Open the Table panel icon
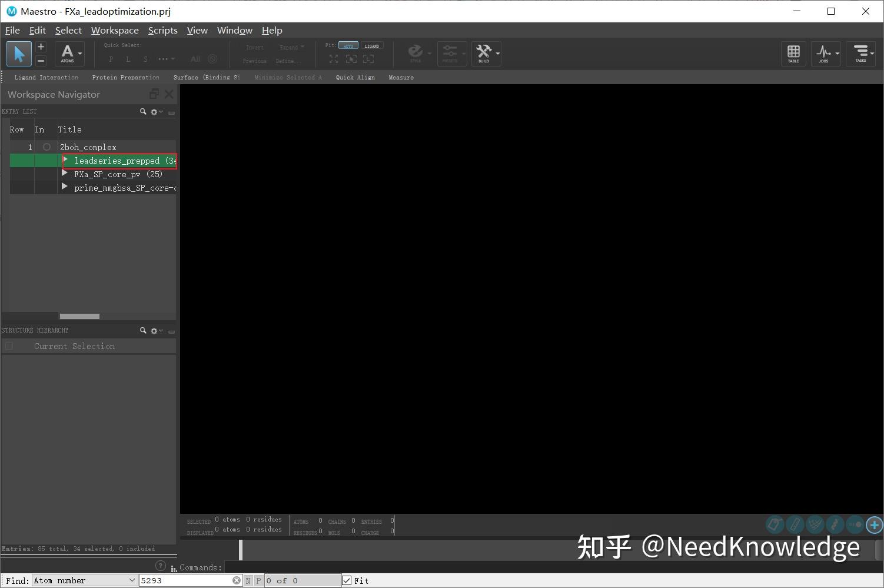The width and height of the screenshot is (884, 588). [793, 54]
